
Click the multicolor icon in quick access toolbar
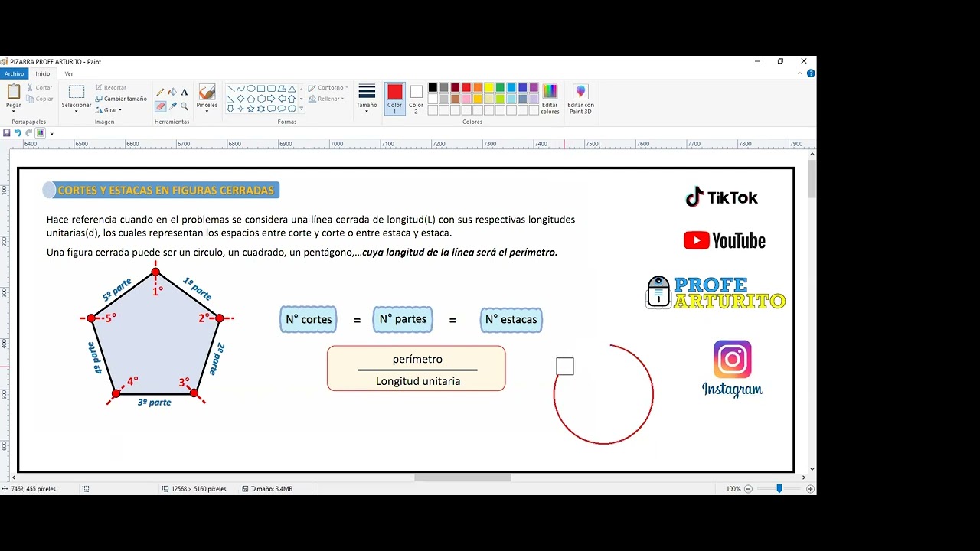[40, 133]
